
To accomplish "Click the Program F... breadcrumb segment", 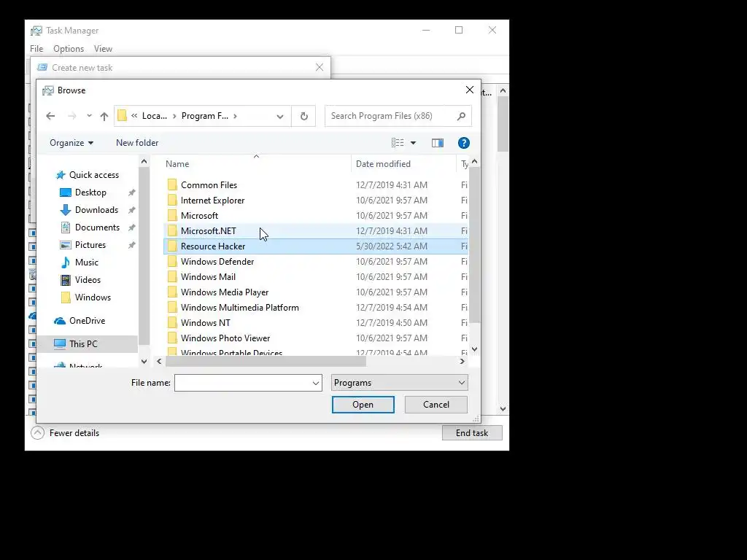I will click(x=205, y=116).
